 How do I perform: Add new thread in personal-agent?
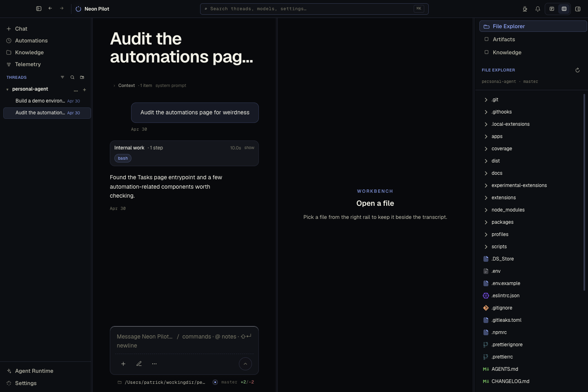(x=85, y=90)
